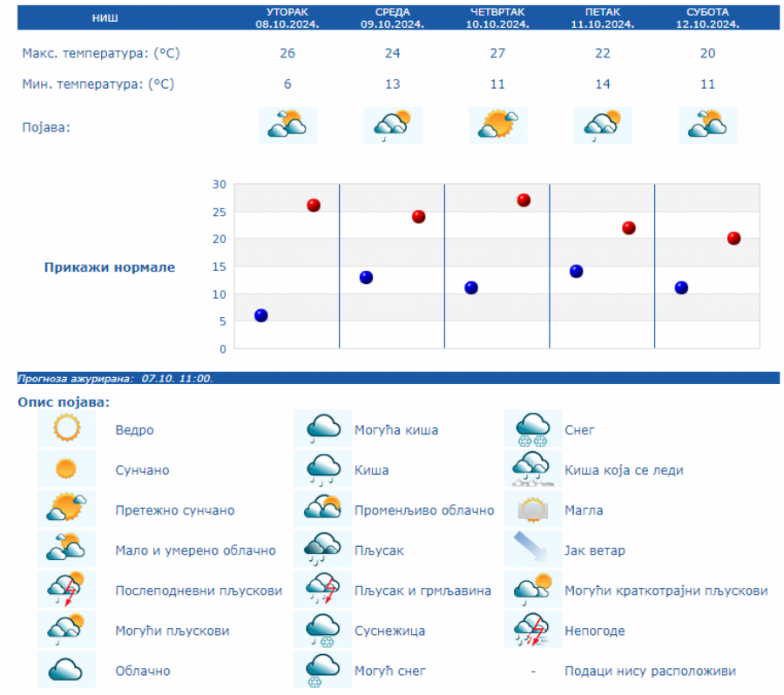Screen dimensions: 784x695
Task: Click Thursday's mostly sunny forecast icon
Action: click(497, 125)
